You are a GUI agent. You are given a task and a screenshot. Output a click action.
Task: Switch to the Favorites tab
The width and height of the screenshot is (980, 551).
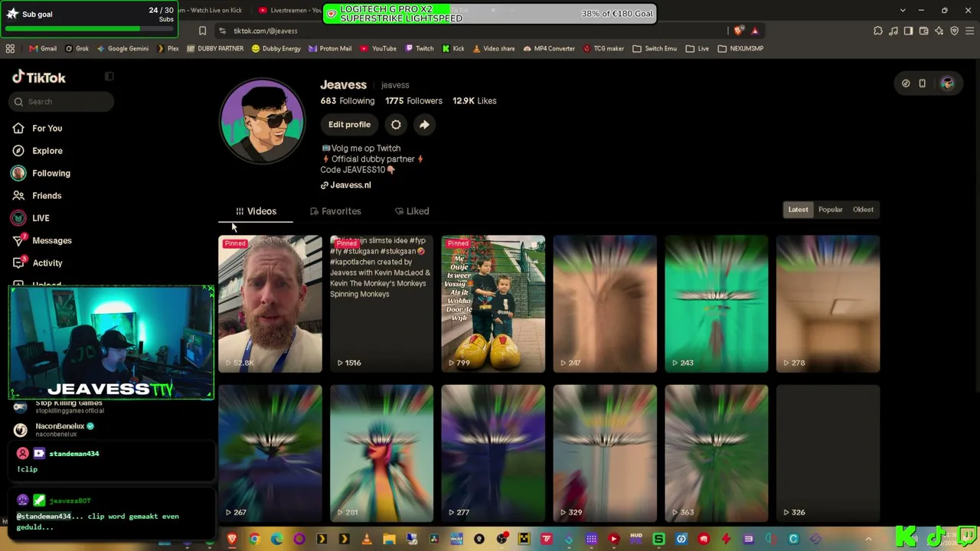(335, 211)
